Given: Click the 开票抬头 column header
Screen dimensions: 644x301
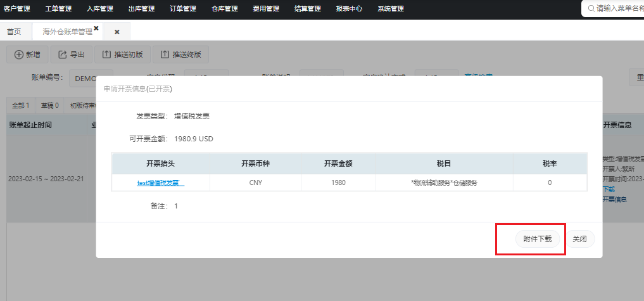Looking at the screenshot, I should (161, 163).
